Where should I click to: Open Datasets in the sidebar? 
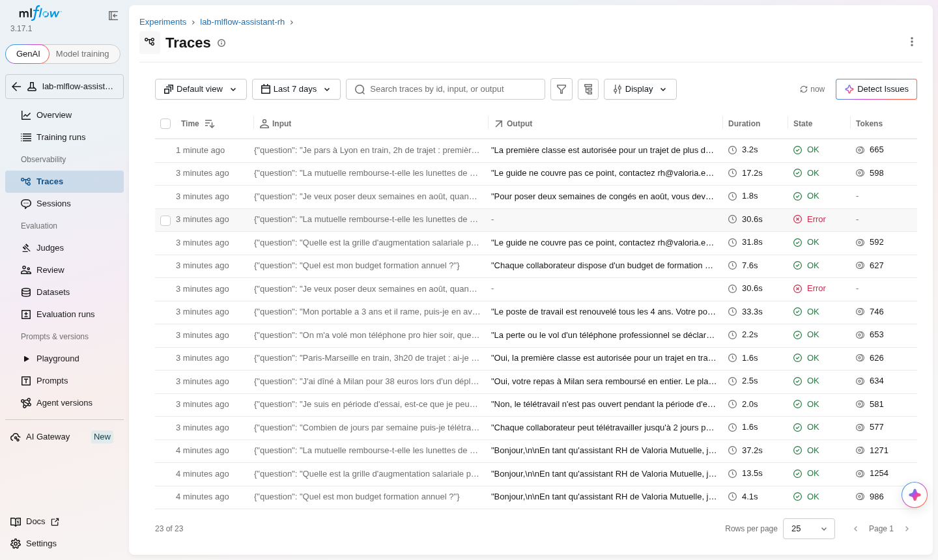point(64,292)
